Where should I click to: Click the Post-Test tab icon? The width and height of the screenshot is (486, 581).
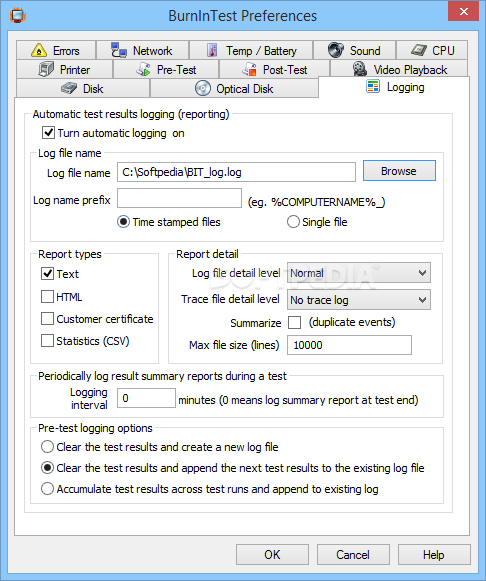pos(249,69)
